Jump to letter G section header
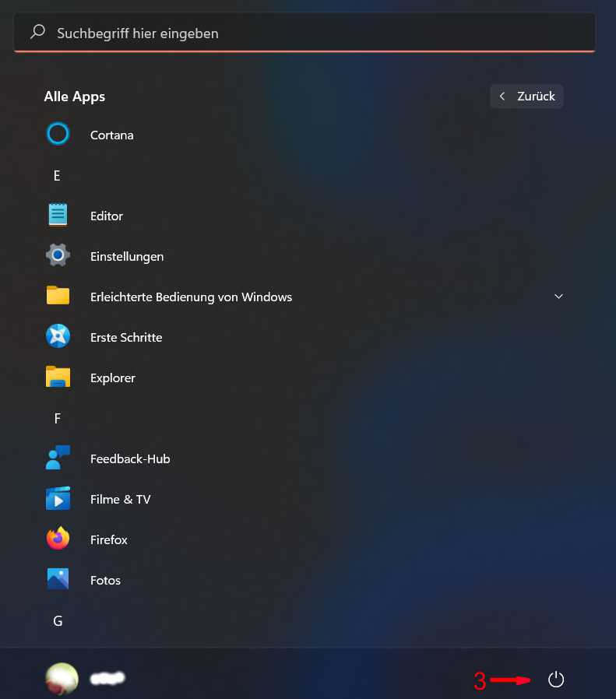 58,620
